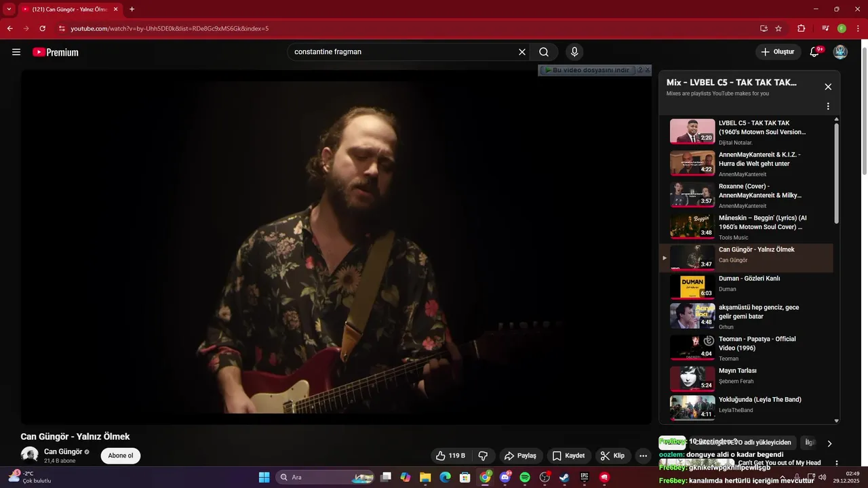Open the tab search dropdown arrow
The width and height of the screenshot is (868, 488).
(x=9, y=9)
